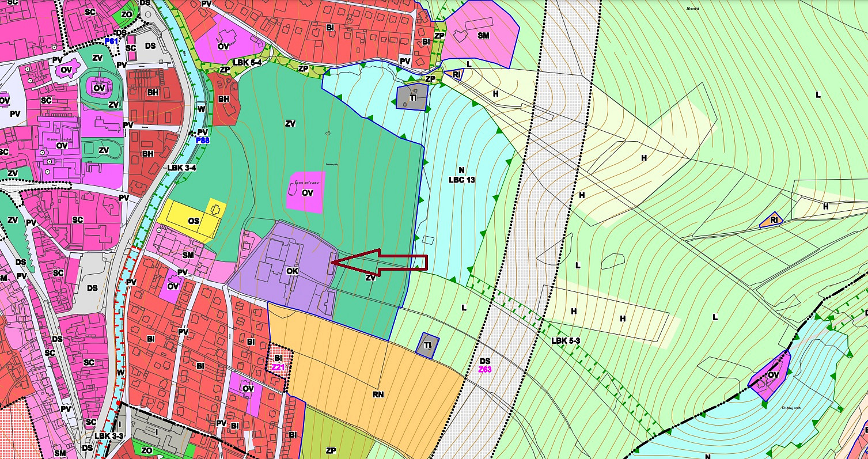
Task: Click the LBK 5-4 label
Action: tap(248, 62)
